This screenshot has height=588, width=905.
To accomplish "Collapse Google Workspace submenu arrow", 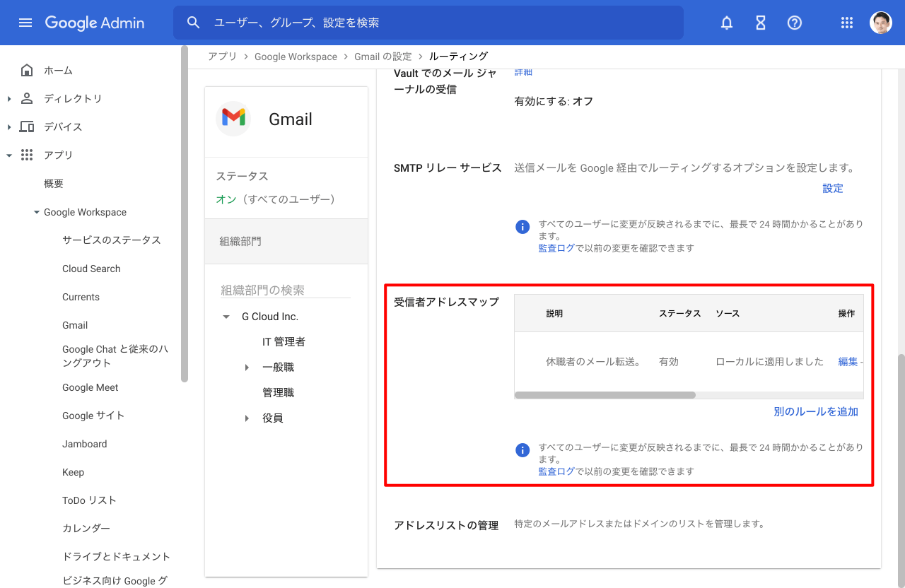I will pyautogui.click(x=37, y=212).
